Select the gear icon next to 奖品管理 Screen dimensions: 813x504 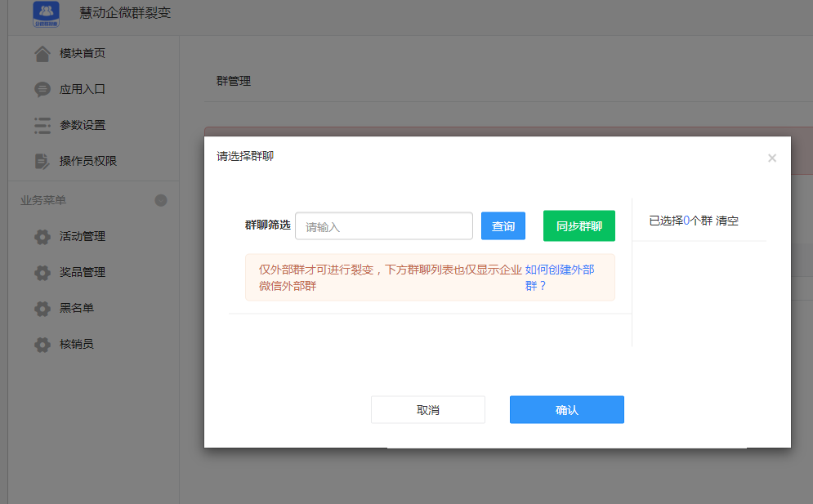click(42, 272)
